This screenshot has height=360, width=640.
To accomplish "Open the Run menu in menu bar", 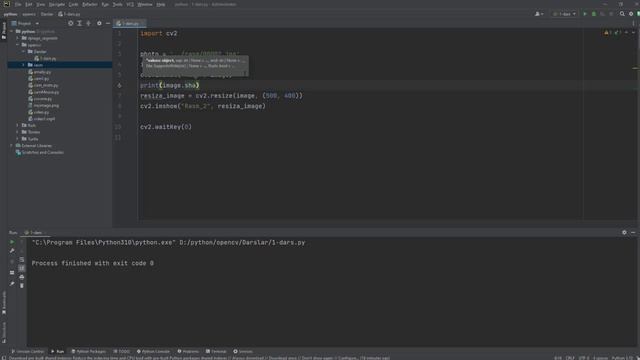I will pos(105,4).
